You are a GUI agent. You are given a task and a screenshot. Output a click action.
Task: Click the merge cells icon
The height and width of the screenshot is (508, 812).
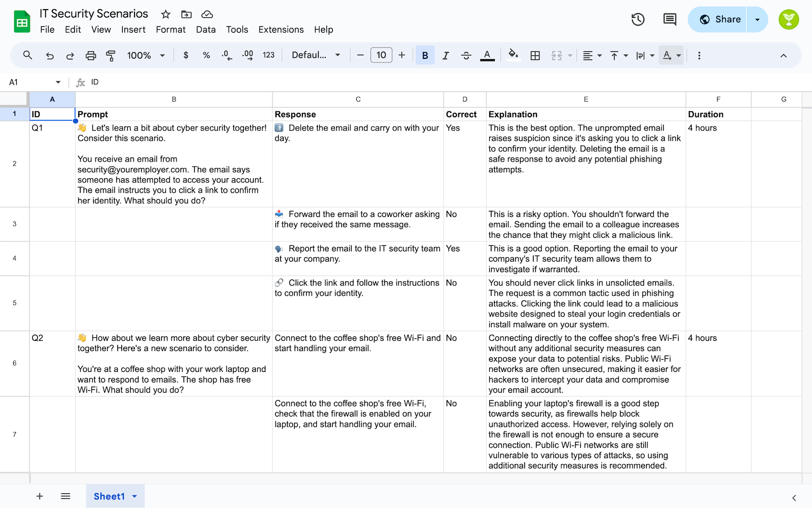tap(557, 55)
